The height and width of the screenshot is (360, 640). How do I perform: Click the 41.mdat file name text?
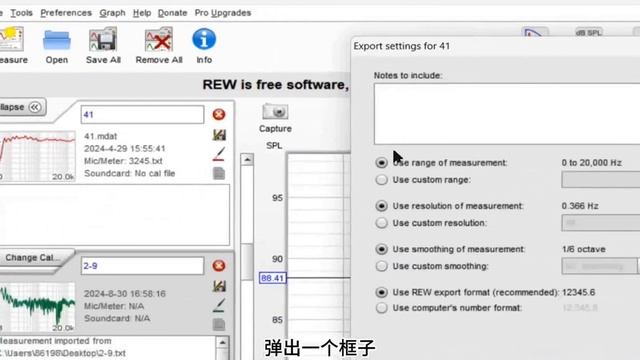click(100, 136)
